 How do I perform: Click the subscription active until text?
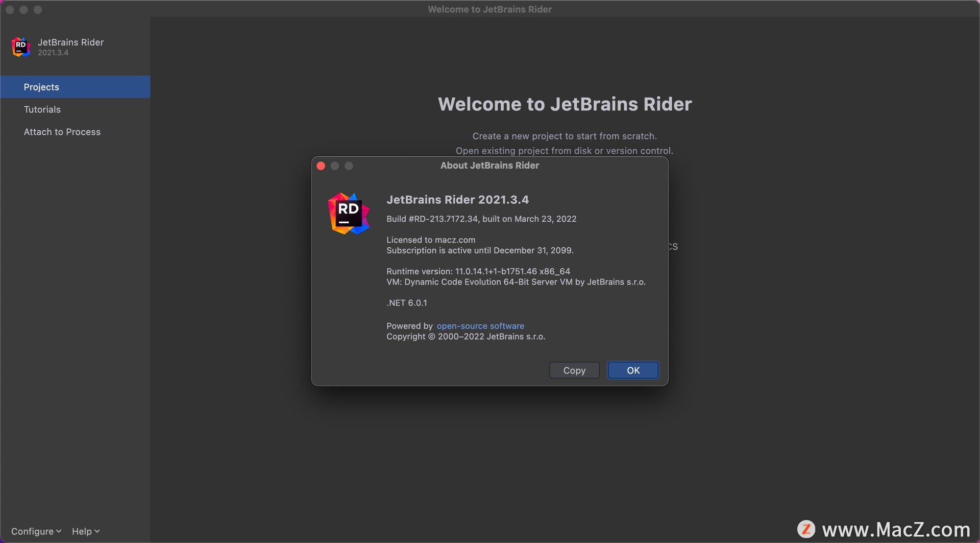coord(480,250)
